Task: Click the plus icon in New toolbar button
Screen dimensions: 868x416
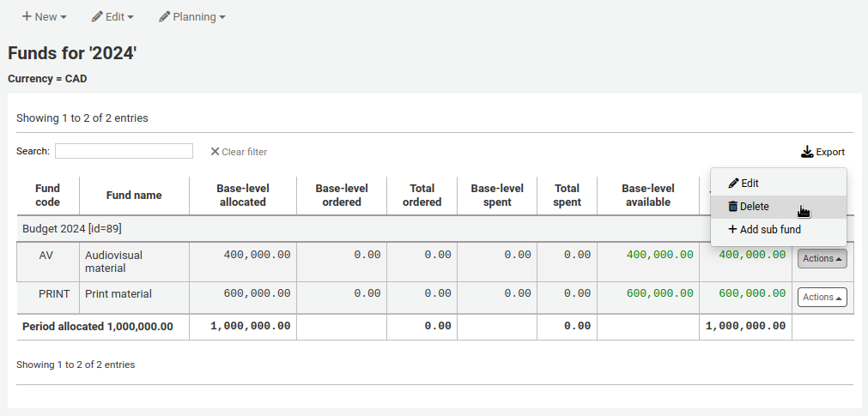Action: click(x=27, y=16)
